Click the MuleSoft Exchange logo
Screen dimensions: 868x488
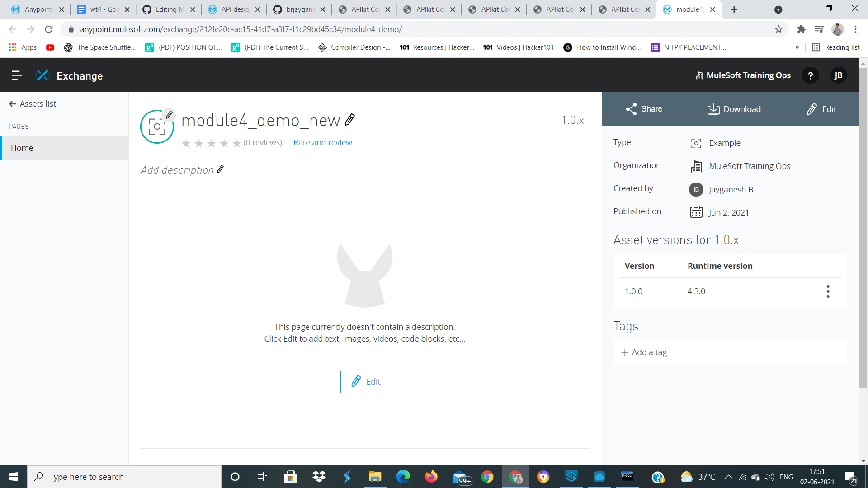[42, 75]
